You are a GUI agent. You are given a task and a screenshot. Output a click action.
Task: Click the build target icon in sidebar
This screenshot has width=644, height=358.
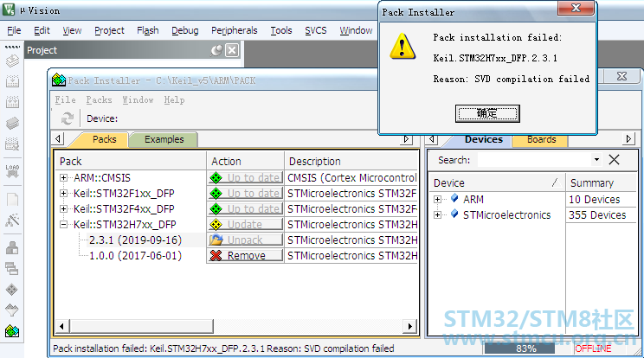(x=12, y=81)
